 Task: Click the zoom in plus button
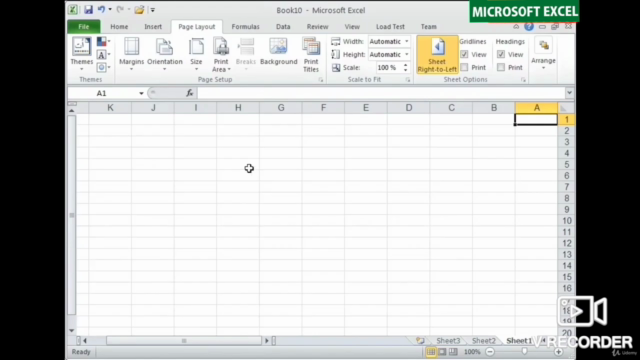click(x=558, y=352)
